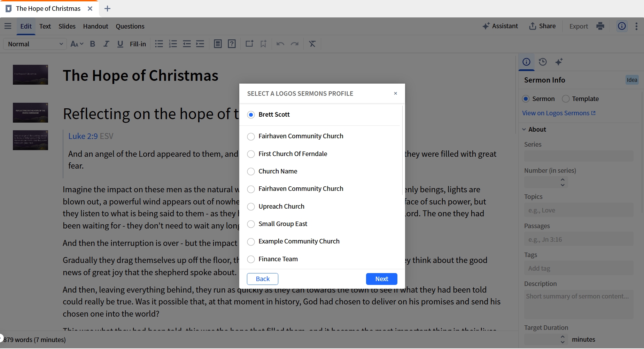Image resolution: width=644 pixels, height=349 pixels.
Task: Open the font size dropdown
Action: pyautogui.click(x=77, y=44)
